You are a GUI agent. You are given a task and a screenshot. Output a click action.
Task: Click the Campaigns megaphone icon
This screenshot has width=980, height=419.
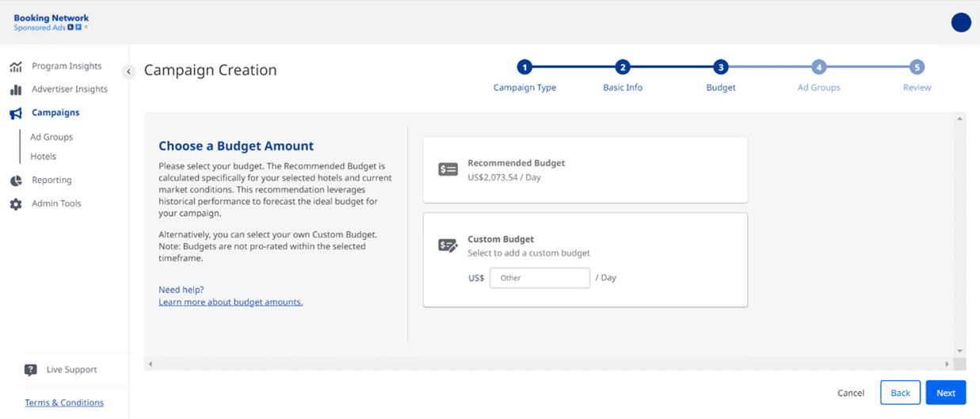point(16,113)
